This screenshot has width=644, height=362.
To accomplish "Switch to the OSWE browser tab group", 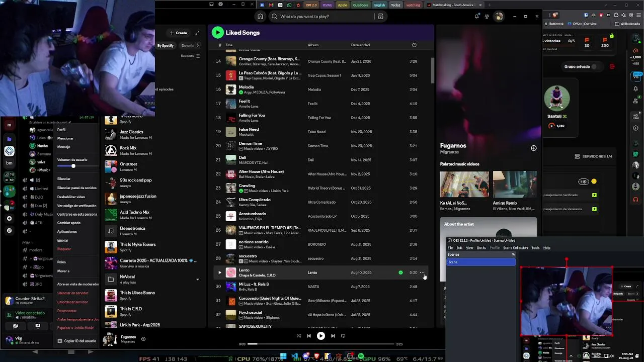I will point(327,5).
